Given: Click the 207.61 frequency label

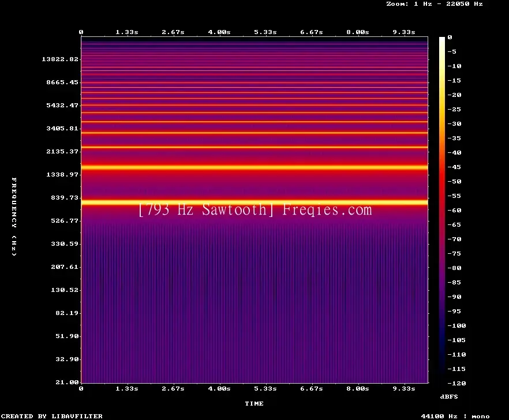Looking at the screenshot, I should (65, 267).
